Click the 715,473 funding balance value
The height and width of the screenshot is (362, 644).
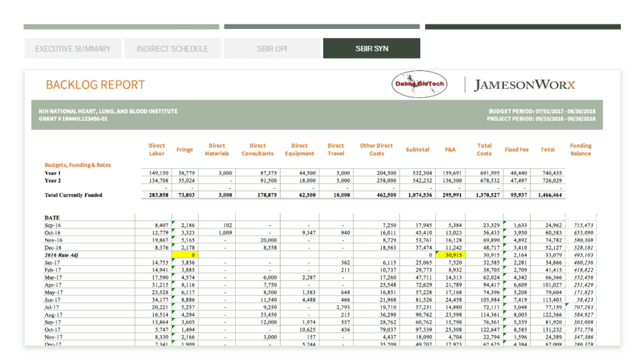pos(583,226)
